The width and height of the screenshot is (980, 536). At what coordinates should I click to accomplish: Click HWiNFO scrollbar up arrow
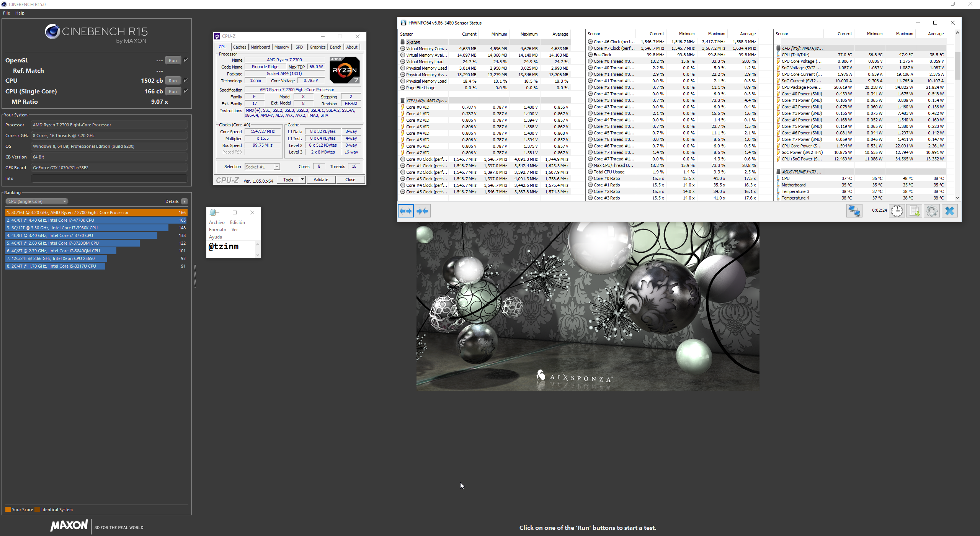[957, 33]
